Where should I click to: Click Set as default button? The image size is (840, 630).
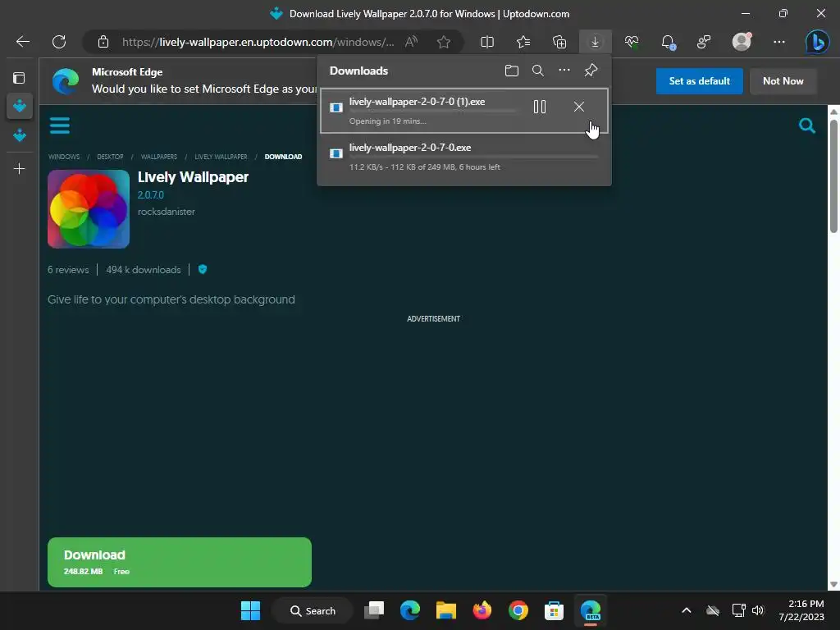699,81
